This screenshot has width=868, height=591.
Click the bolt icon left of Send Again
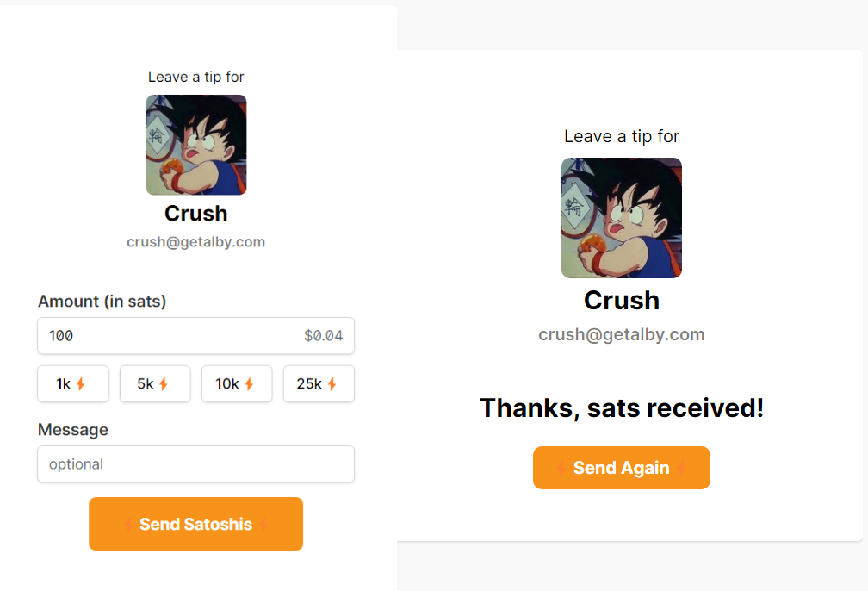561,468
